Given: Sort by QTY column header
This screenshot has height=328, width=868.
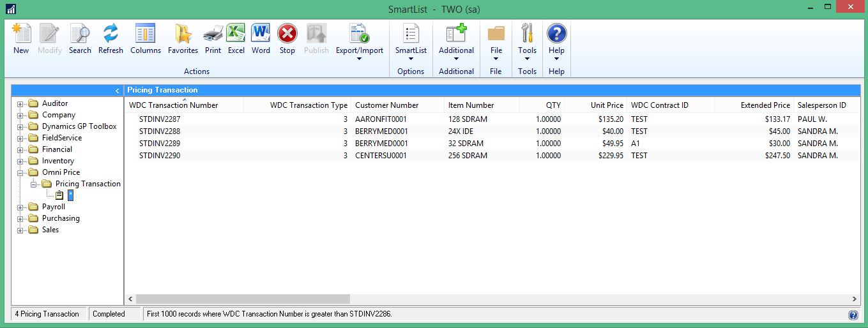Looking at the screenshot, I should click(x=542, y=105).
